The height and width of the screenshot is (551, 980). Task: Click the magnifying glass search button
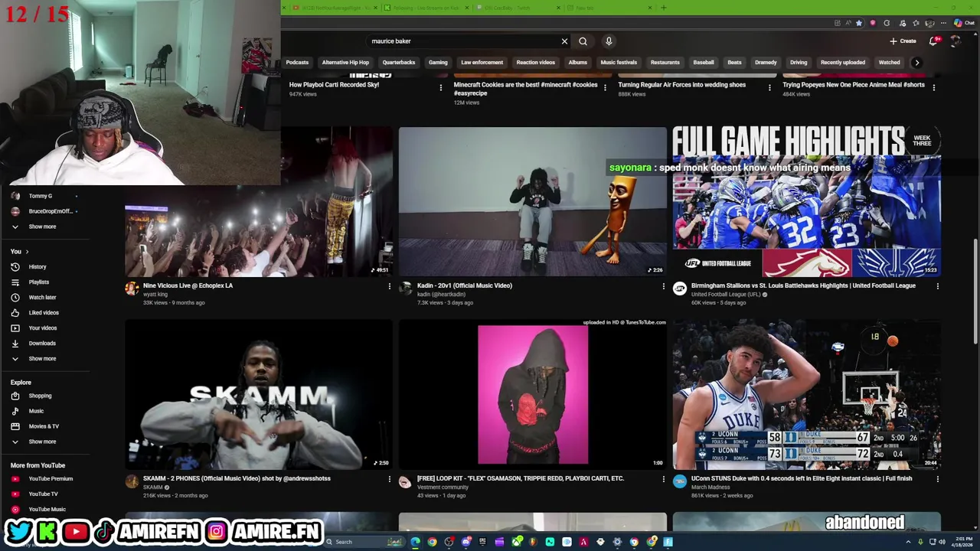click(x=583, y=41)
